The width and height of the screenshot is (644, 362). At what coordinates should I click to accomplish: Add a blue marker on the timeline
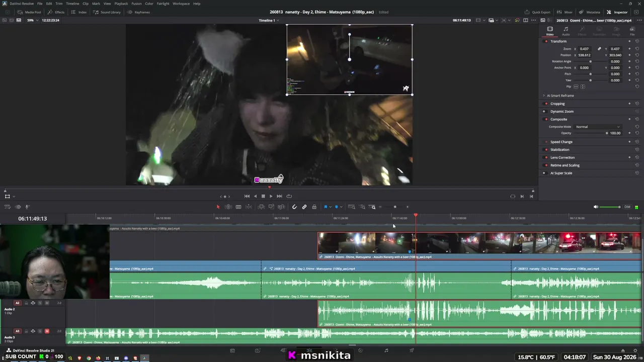click(x=337, y=207)
